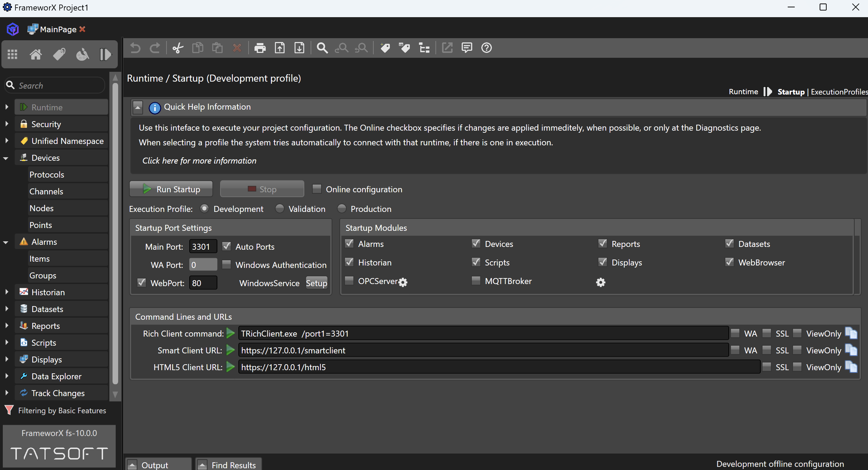Open Protocols under Devices
The width and height of the screenshot is (868, 470).
[x=68, y=174]
